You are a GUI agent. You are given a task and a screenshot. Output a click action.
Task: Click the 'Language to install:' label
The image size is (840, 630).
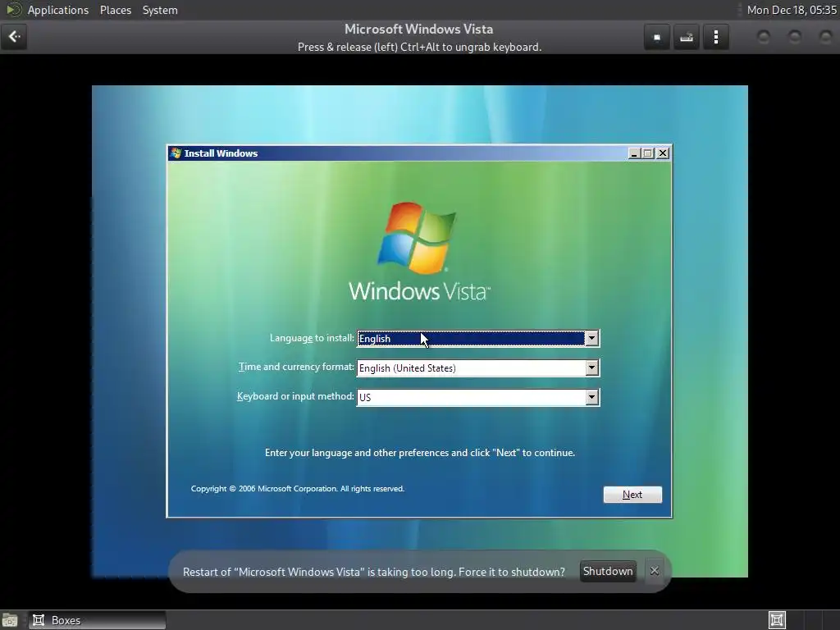pos(312,338)
